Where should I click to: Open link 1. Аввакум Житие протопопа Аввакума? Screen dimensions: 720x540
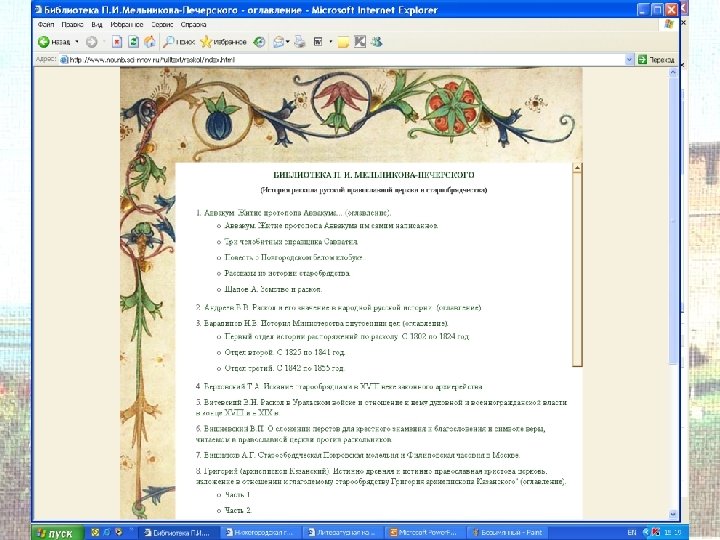(293, 213)
